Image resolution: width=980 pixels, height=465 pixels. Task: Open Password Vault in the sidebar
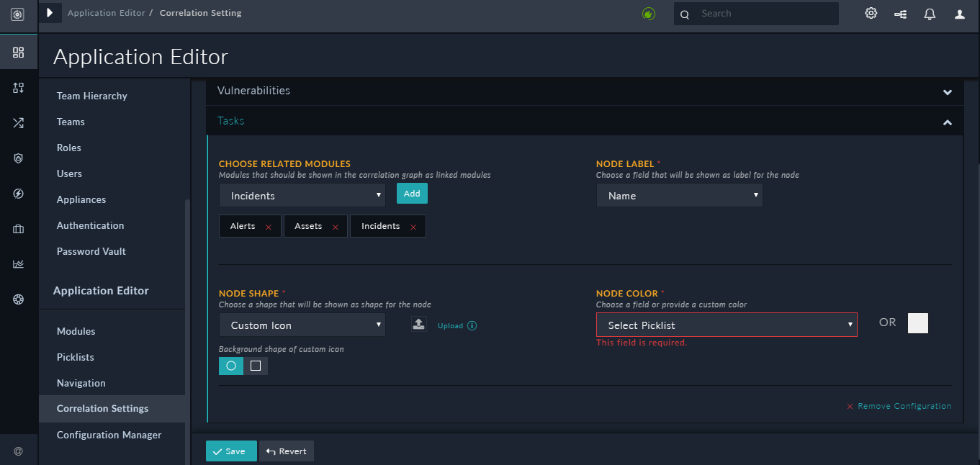point(91,251)
